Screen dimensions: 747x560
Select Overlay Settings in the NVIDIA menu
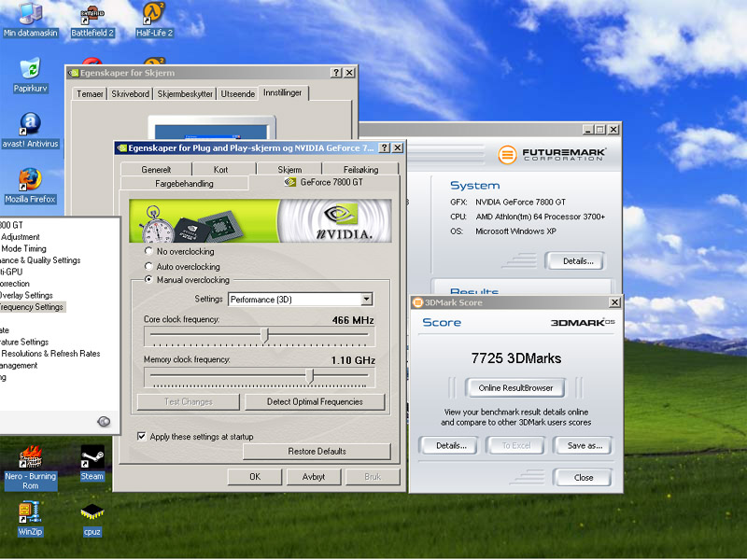(x=26, y=295)
